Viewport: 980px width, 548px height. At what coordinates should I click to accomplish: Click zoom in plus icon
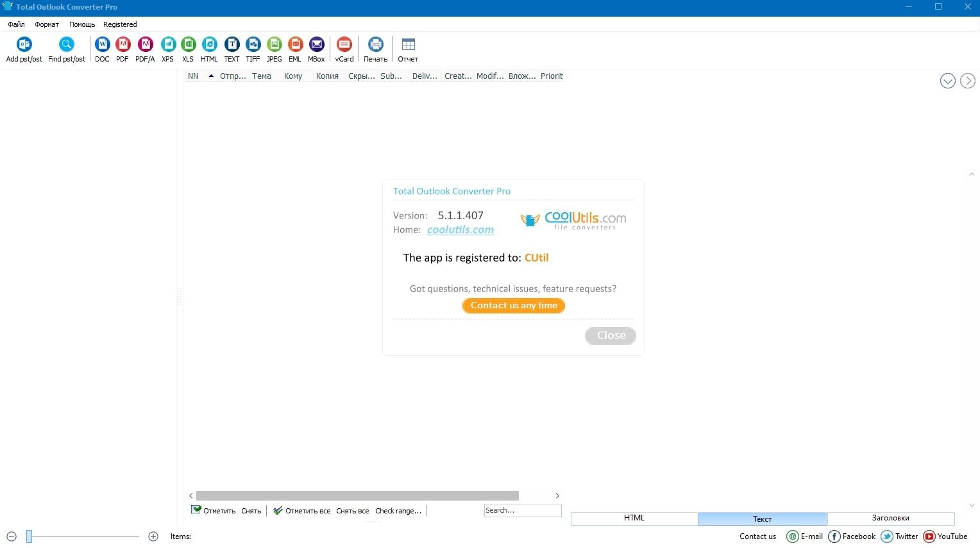point(153,536)
